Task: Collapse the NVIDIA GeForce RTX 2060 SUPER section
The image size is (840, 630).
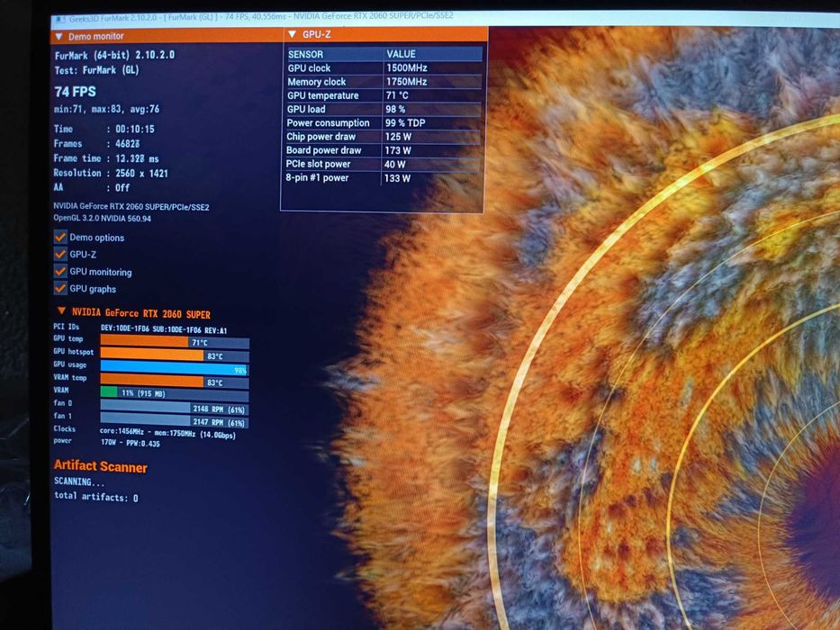Action: tap(61, 310)
